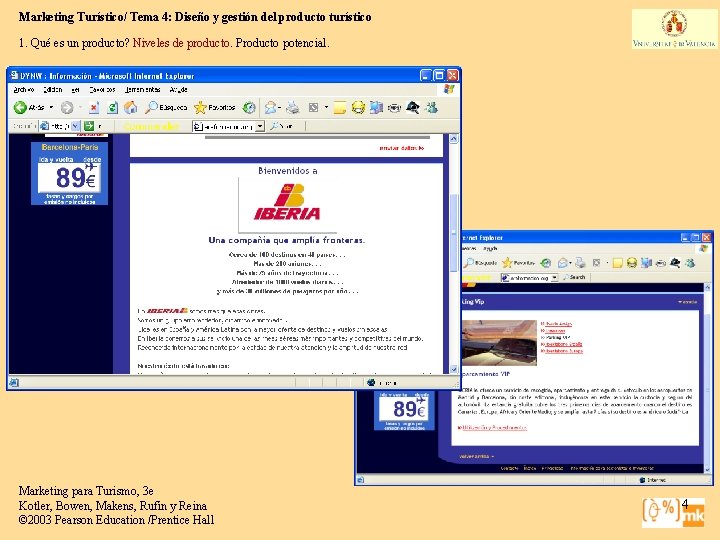Click the history icon in rear Explorer window
Screen dimensions: 720x540
click(x=546, y=263)
